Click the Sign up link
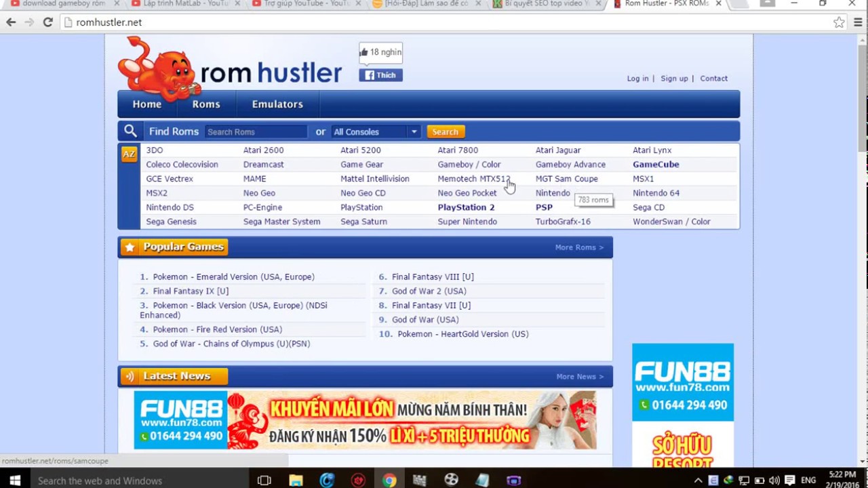 674,79
